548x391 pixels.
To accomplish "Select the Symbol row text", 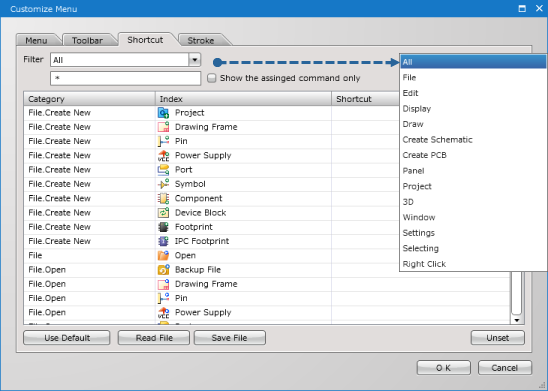I will (190, 184).
